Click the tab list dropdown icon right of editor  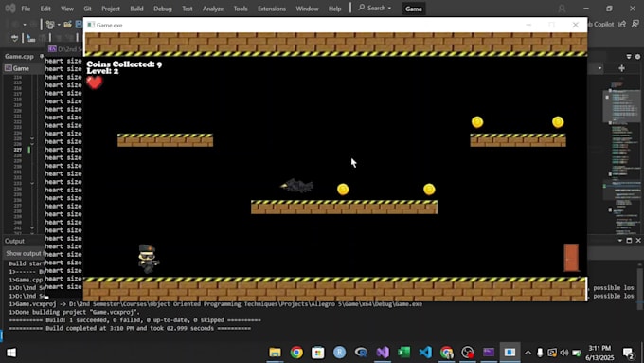click(629, 56)
